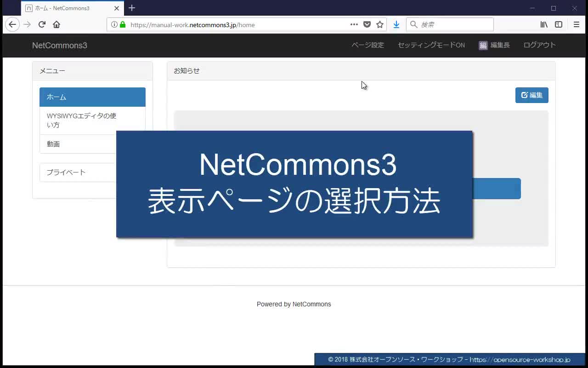Image resolution: width=588 pixels, height=368 pixels.
Task: Open the page actions three-dot menu
Action: tap(354, 24)
